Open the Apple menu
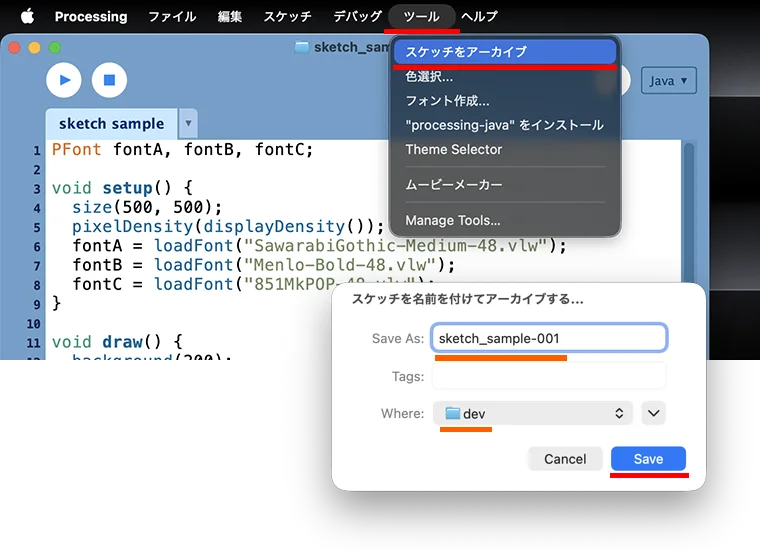760x550 pixels. pyautogui.click(x=28, y=16)
